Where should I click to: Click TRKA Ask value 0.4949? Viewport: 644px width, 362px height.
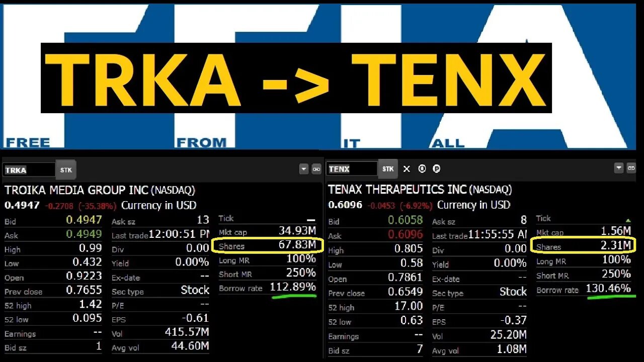tap(84, 234)
